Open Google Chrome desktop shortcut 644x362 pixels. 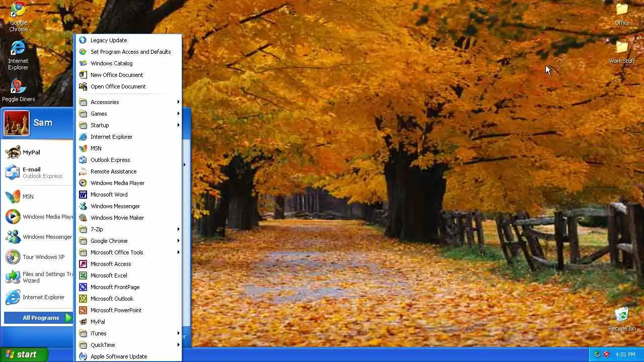(18, 17)
